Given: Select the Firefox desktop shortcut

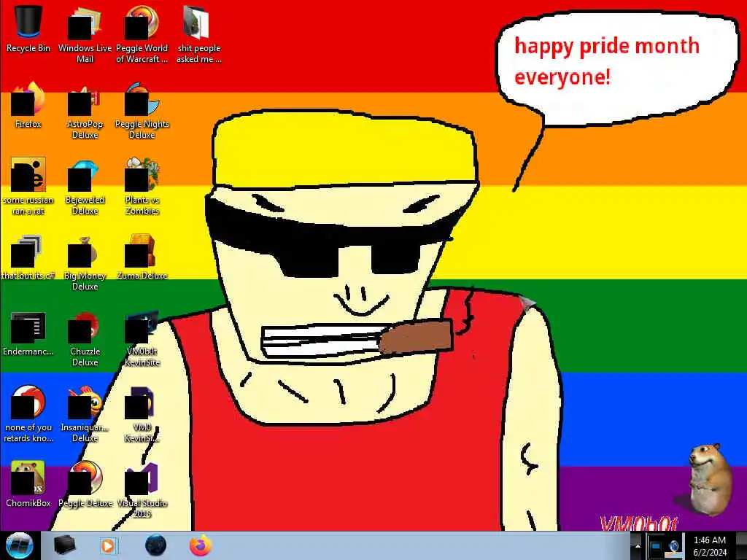Looking at the screenshot, I should click(x=28, y=105).
